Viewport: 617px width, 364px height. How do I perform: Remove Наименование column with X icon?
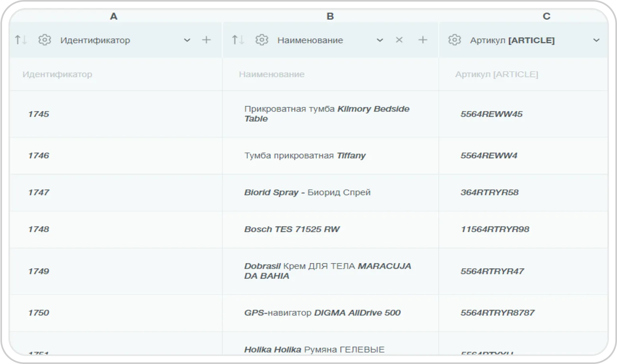[399, 40]
